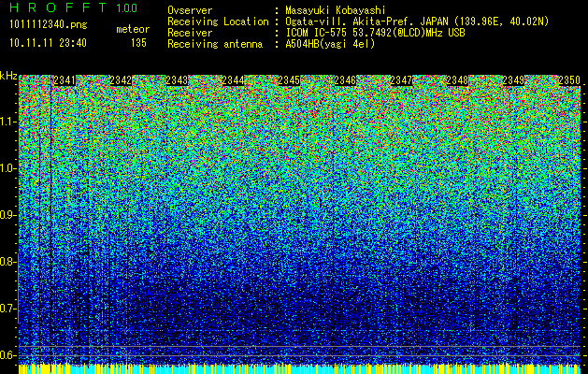Select the filename 1011112340.png
The width and height of the screenshot is (588, 374).
49,24
